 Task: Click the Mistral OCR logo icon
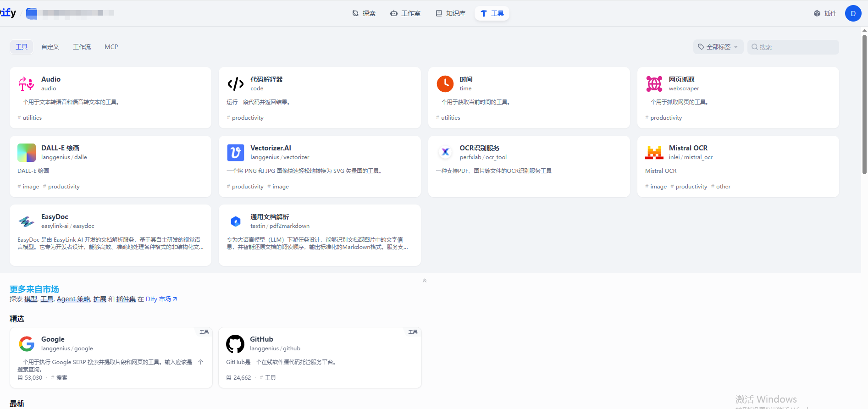tap(654, 153)
